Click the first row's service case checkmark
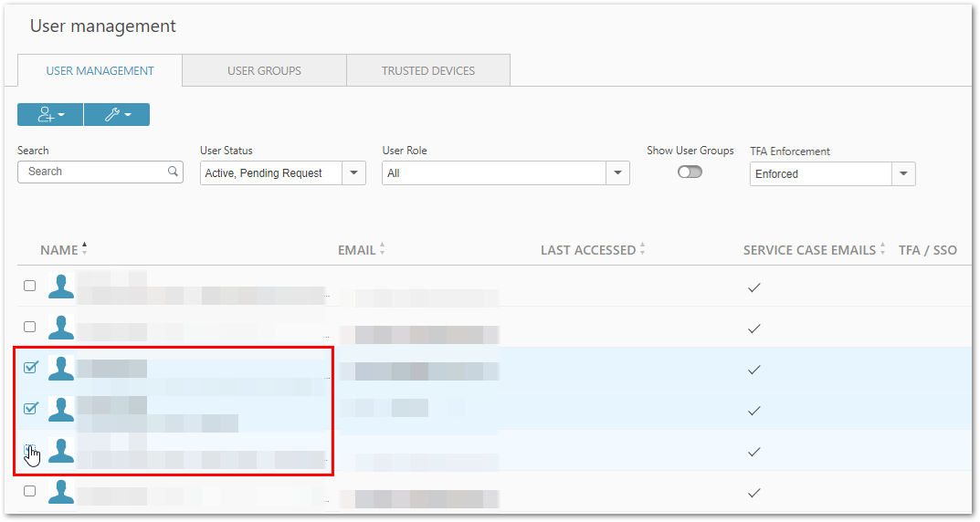This screenshot has height=522, width=980. point(754,287)
